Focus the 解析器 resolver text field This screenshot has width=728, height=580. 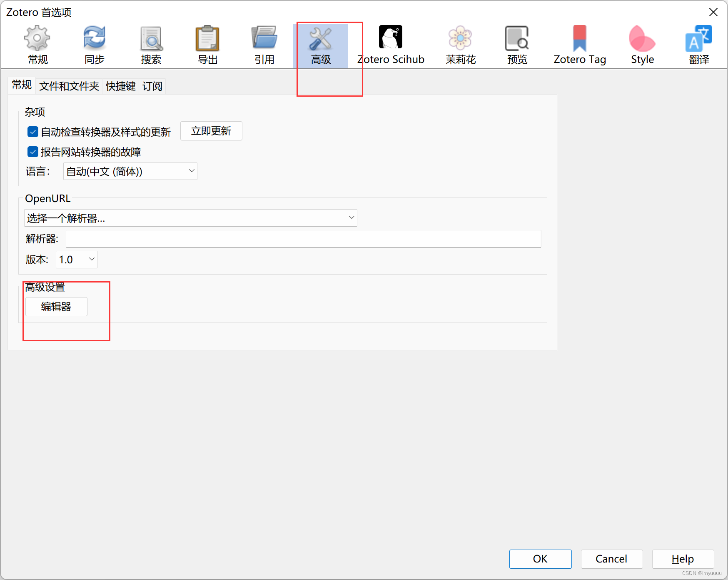303,239
